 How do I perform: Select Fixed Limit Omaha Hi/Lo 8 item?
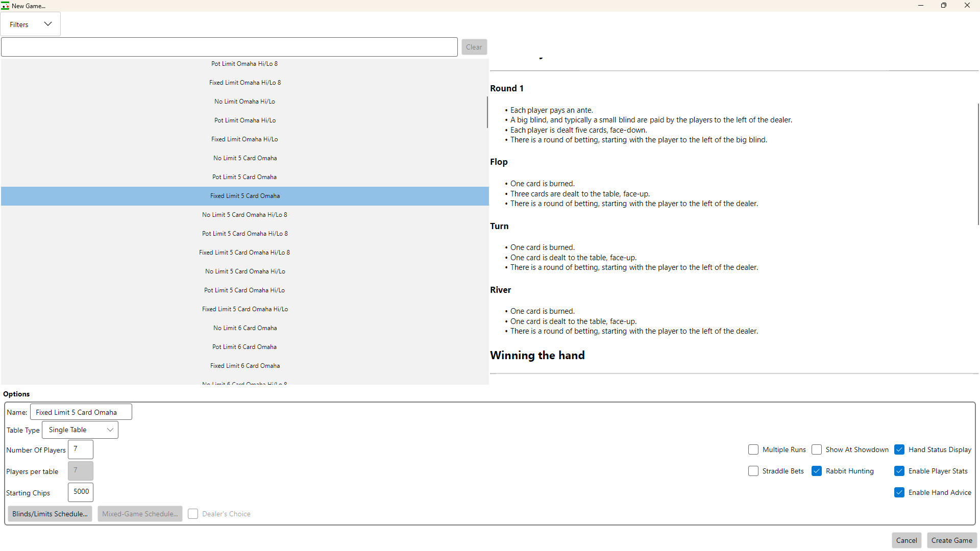245,83
